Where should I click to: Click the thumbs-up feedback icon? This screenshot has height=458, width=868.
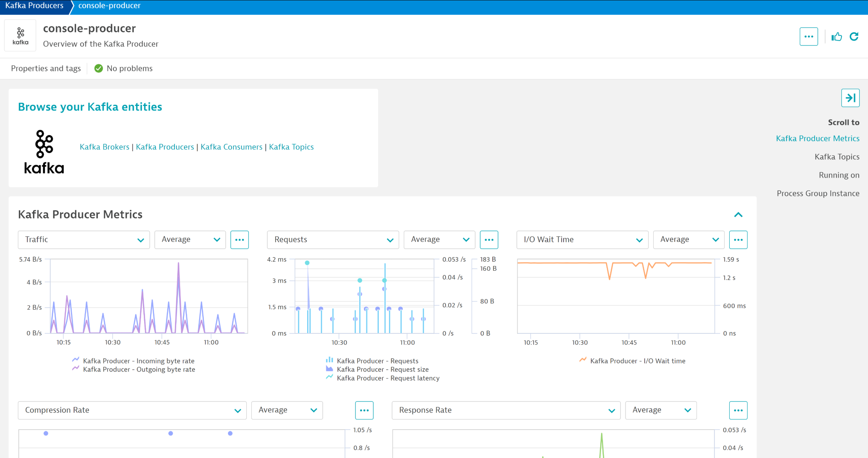(836, 37)
